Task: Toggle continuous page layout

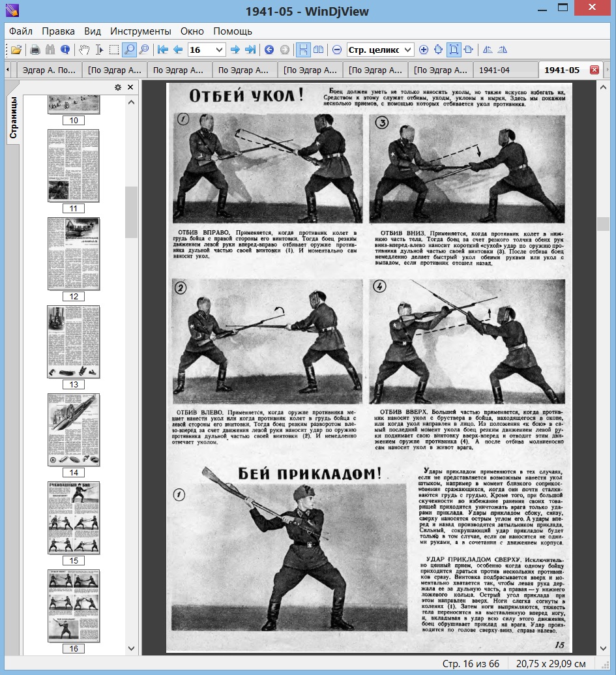Action: 303,50
